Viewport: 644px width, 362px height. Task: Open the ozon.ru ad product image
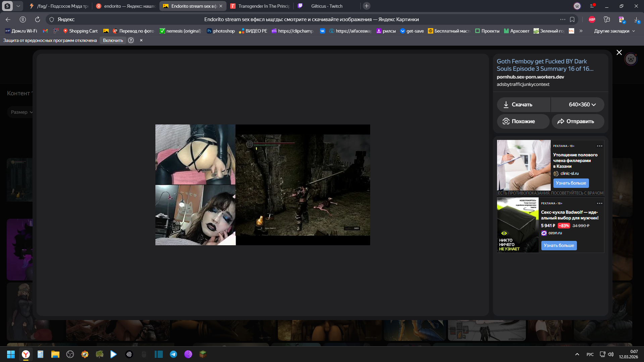tap(518, 225)
